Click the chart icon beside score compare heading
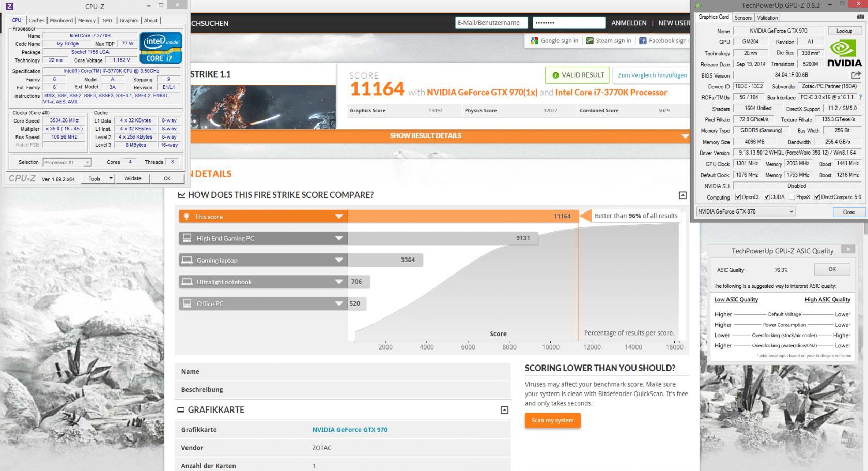868x471 pixels. 181,195
